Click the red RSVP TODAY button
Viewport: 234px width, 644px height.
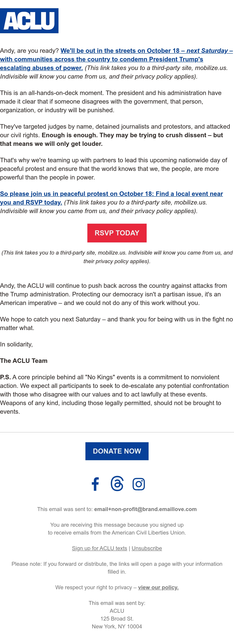(117, 233)
